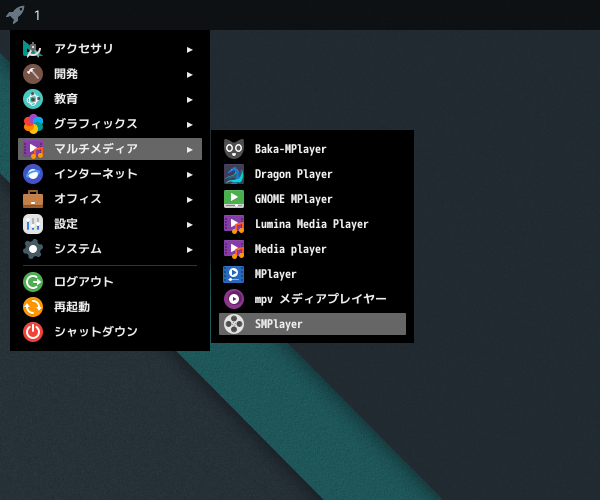The image size is (600, 500).
Task: Open the オフィス menu entry
Action: point(110,199)
